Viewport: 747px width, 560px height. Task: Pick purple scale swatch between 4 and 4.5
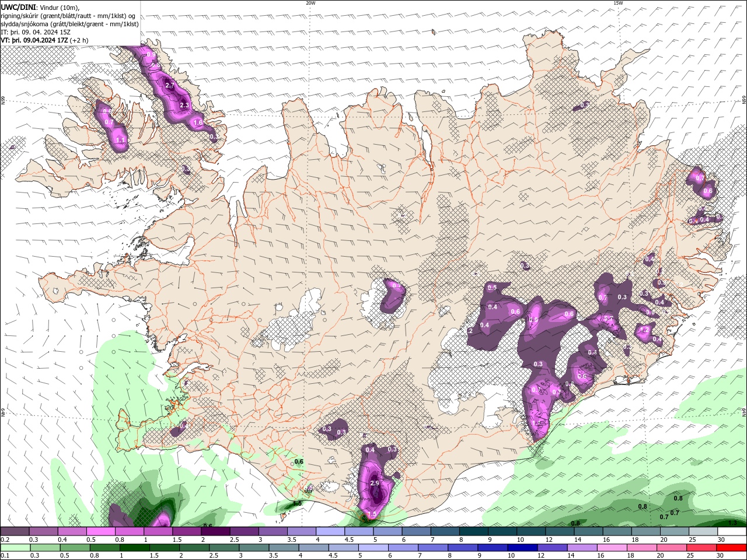(x=330, y=531)
